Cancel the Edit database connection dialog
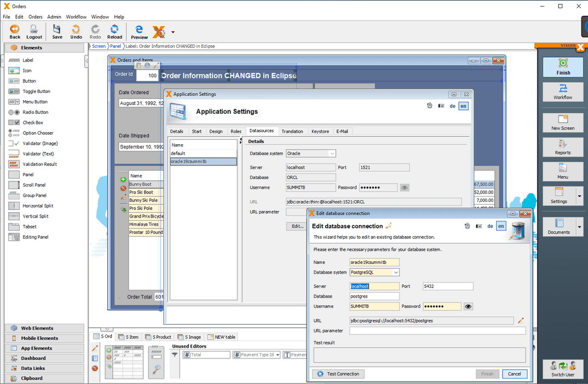Image resolution: width=588 pixels, height=384 pixels. point(514,374)
